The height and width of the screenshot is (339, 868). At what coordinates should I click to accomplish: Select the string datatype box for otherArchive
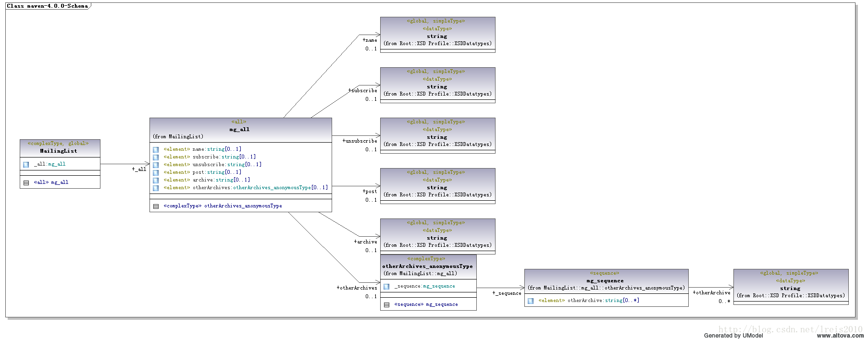click(x=791, y=287)
